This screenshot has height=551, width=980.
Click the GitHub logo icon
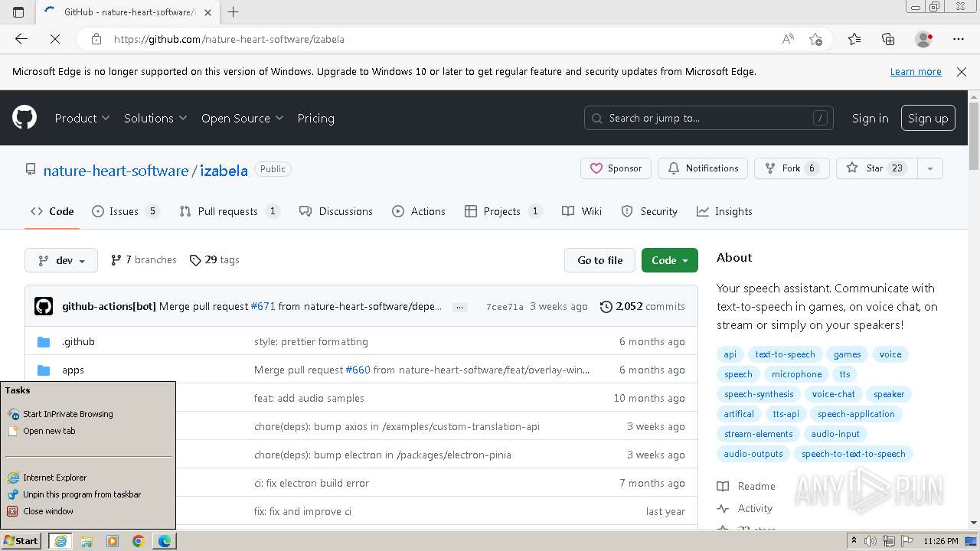(24, 118)
